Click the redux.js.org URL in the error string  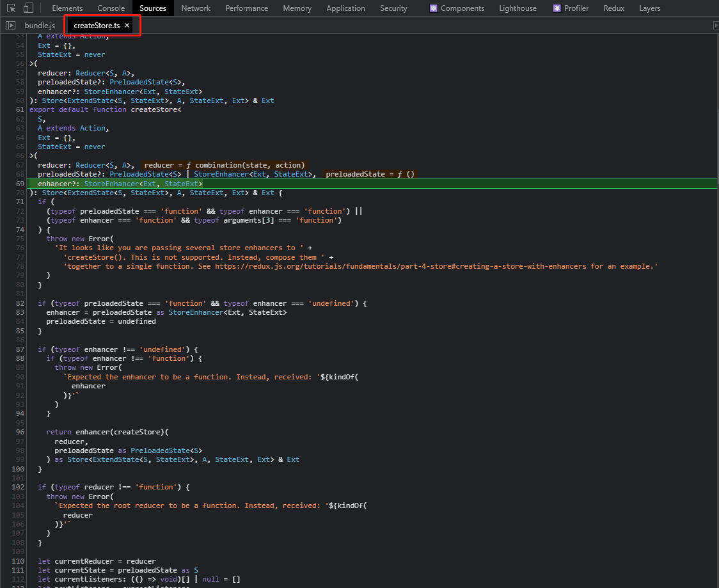click(400, 266)
